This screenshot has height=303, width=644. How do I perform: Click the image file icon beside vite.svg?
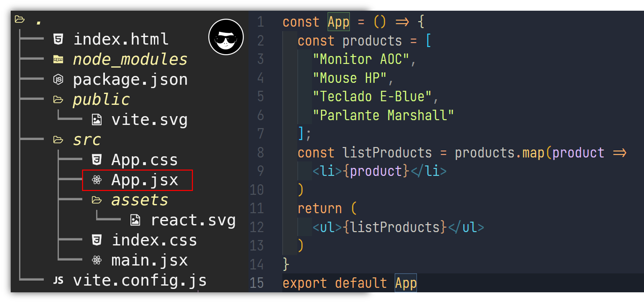tap(97, 120)
